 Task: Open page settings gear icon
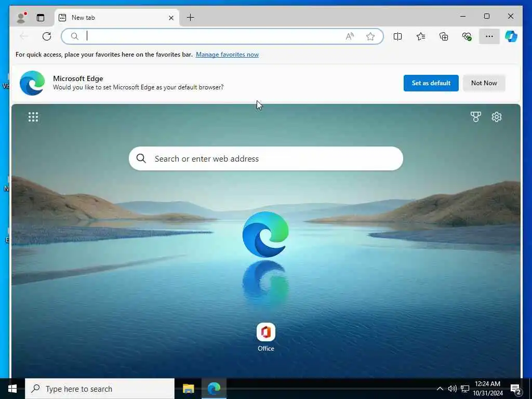496,117
